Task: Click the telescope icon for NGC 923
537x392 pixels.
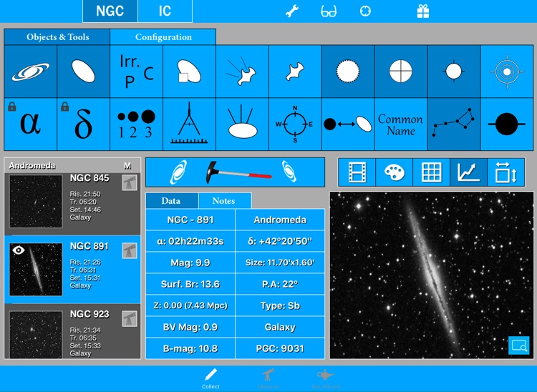Action: coord(130,319)
